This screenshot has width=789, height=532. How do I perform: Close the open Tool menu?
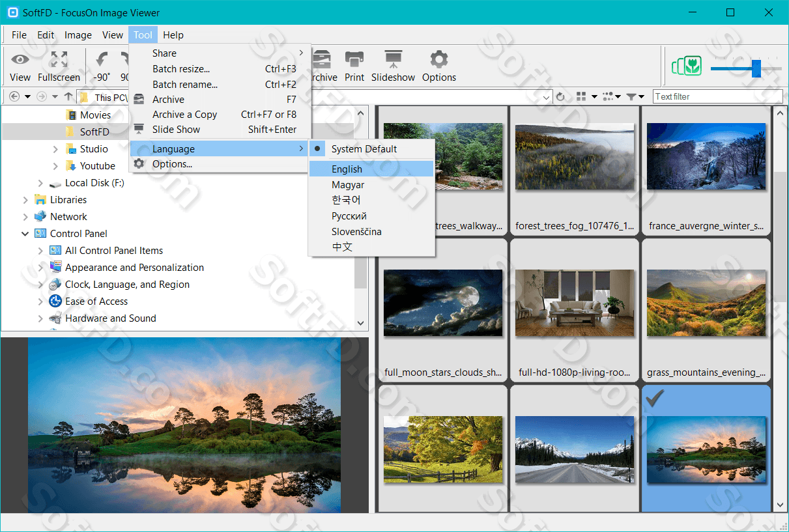[143, 35]
